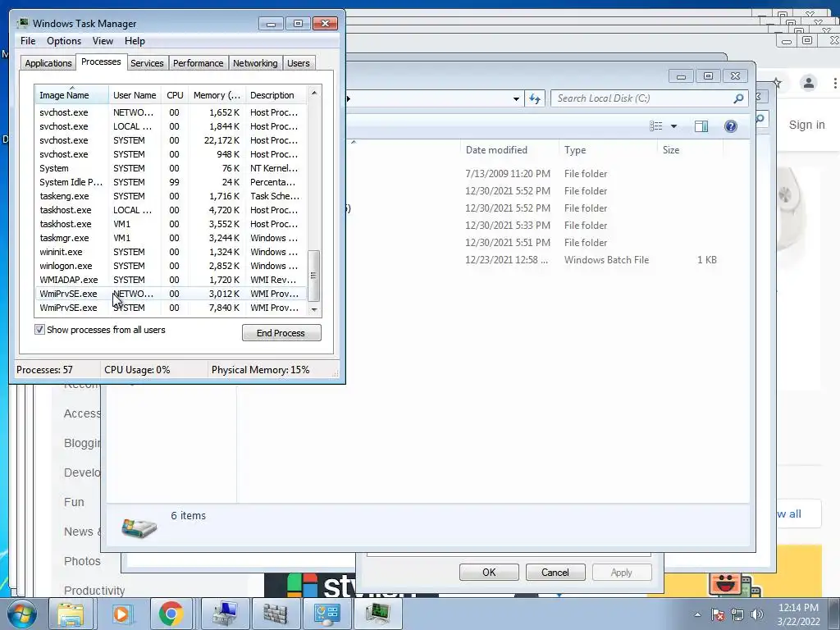Expand the Explorer address bar history dropdown
Image resolution: width=840 pixels, height=630 pixels.
[x=516, y=98]
